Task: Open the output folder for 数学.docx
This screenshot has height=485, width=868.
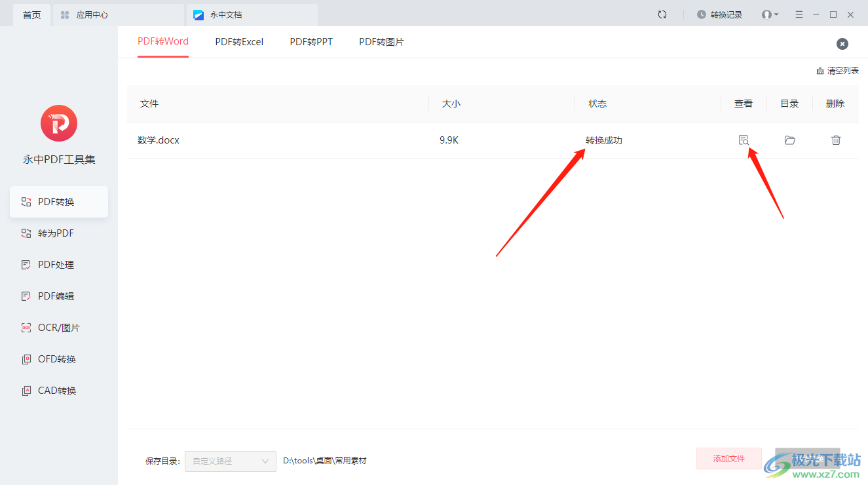Action: [790, 140]
